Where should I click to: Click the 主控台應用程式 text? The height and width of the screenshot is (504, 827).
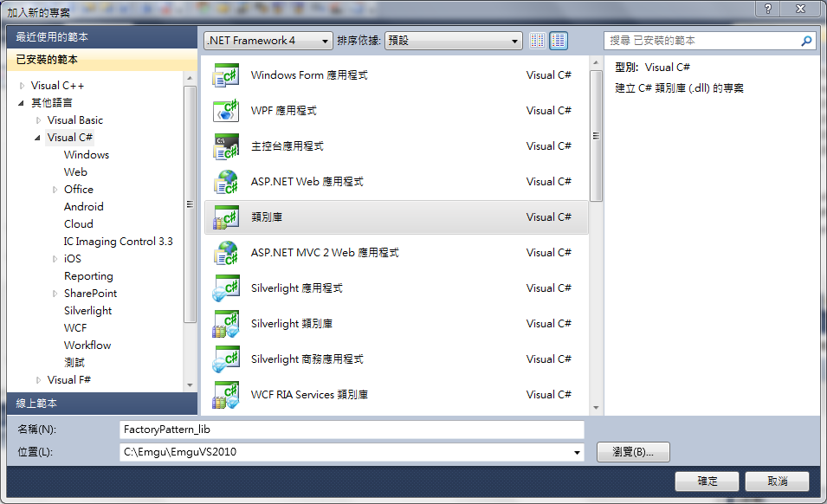(288, 146)
